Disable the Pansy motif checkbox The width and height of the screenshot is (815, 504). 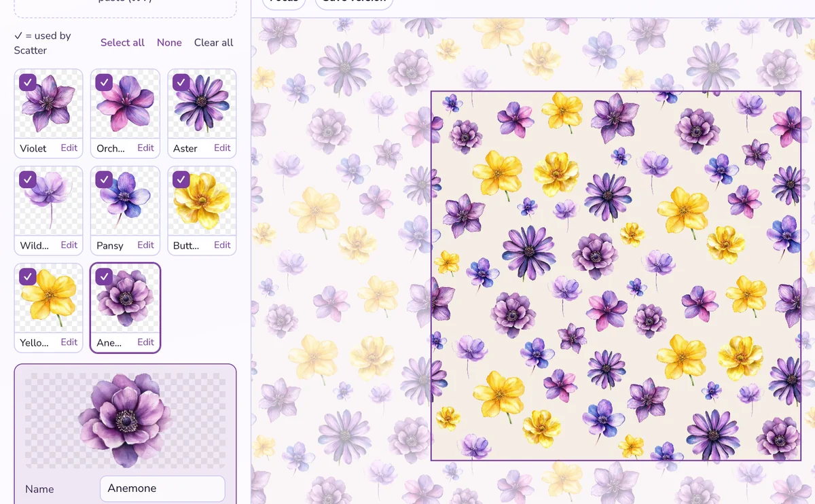pyautogui.click(x=104, y=179)
